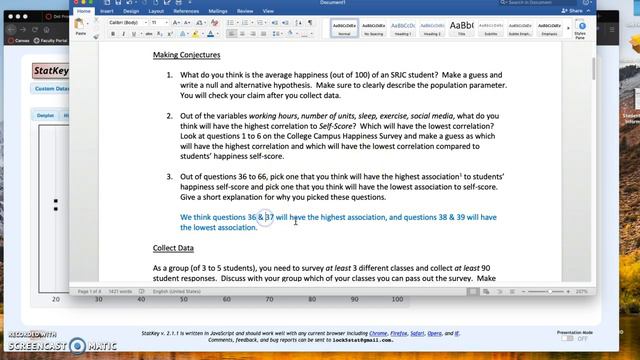This screenshot has height=360, width=640.
Task: Click the numbered list icon
Action: point(246,23)
